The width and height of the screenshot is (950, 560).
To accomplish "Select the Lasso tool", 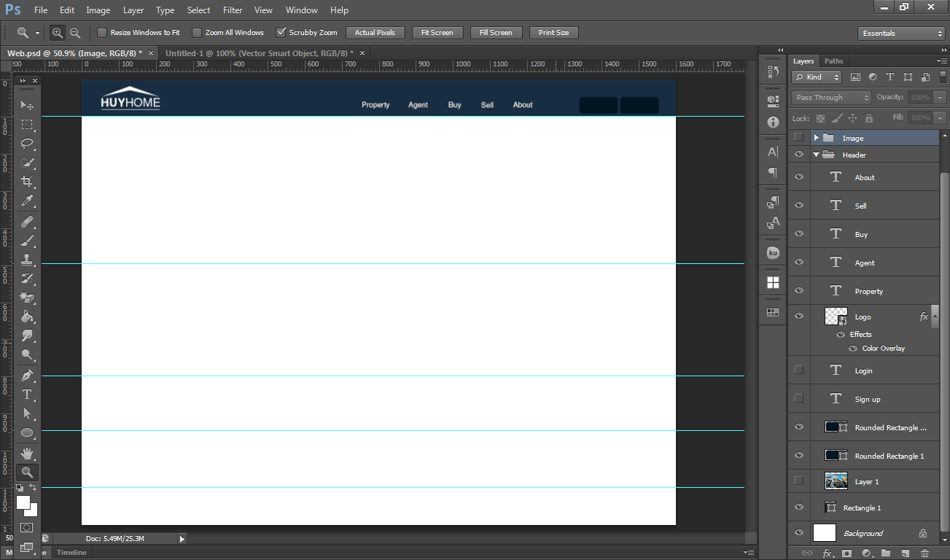I will (x=27, y=144).
